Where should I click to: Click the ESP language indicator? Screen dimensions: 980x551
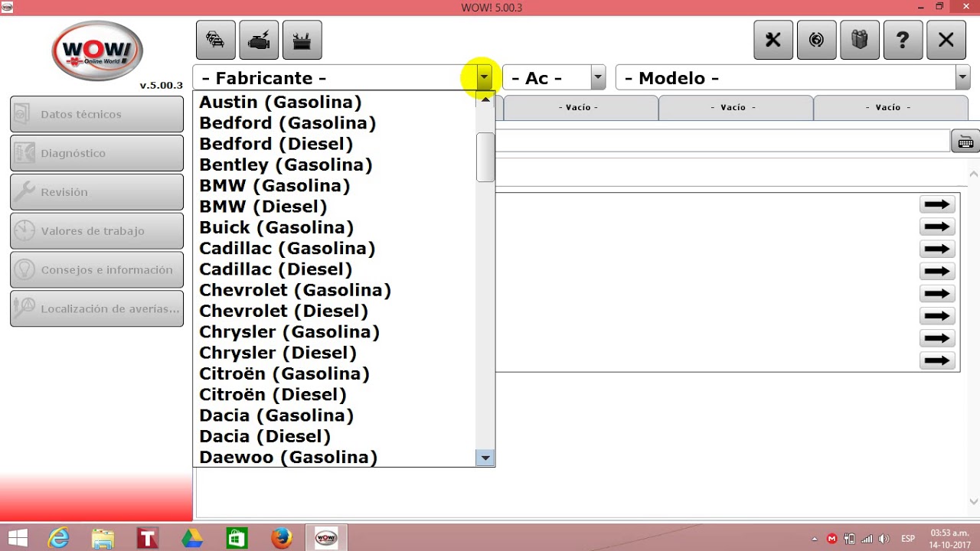(x=908, y=538)
